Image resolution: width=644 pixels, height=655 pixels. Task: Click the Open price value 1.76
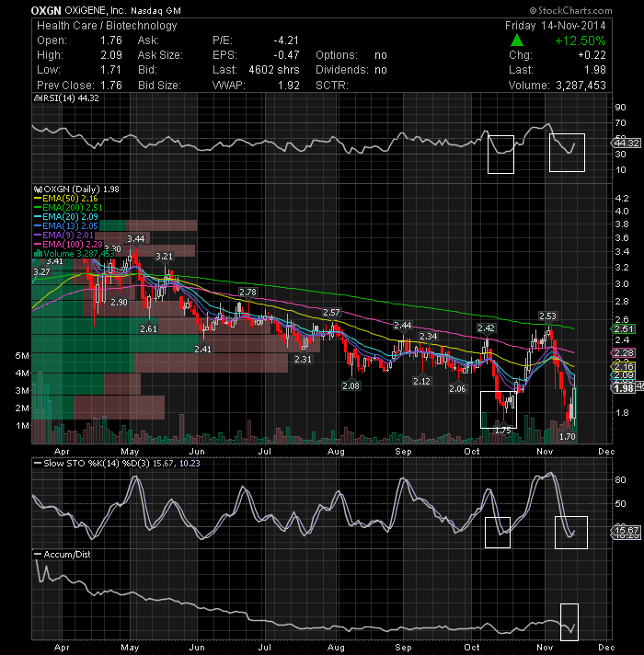pyautogui.click(x=111, y=40)
